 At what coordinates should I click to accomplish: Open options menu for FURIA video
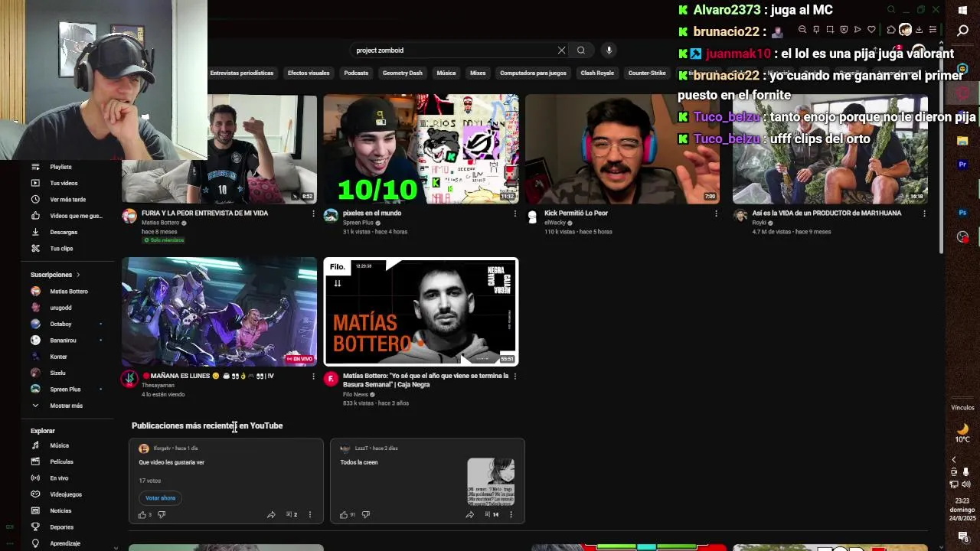[312, 214]
